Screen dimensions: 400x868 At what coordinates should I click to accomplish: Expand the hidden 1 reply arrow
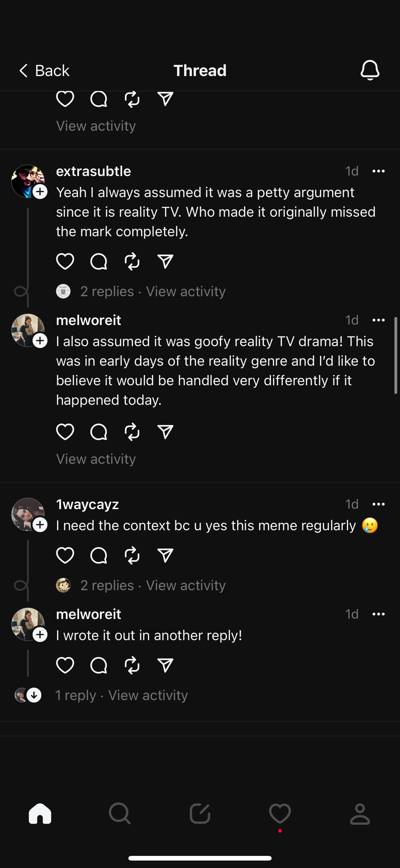(34, 695)
